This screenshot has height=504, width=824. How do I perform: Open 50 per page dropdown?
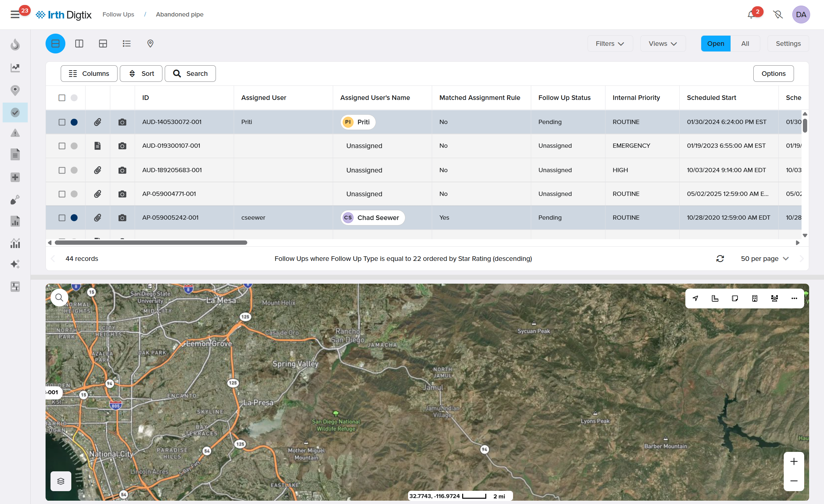pyautogui.click(x=765, y=259)
